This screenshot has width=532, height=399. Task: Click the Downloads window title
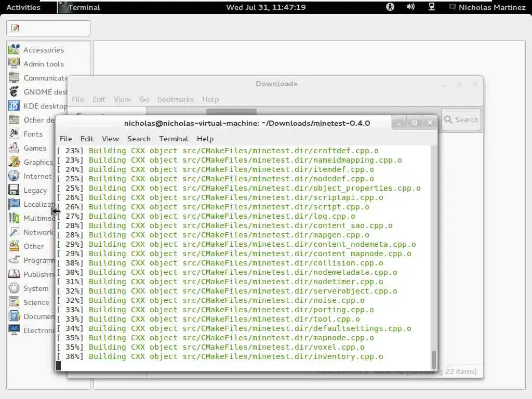[276, 84]
